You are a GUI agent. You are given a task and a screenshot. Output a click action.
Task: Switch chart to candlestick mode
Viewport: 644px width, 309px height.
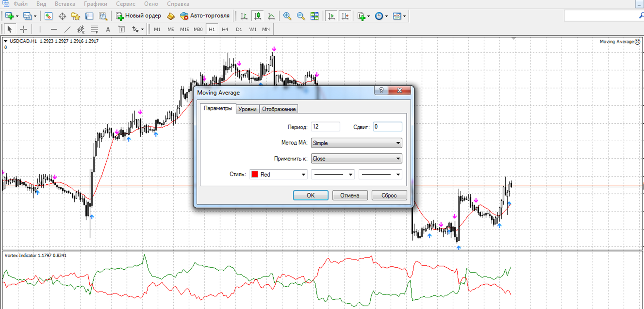[258, 16]
